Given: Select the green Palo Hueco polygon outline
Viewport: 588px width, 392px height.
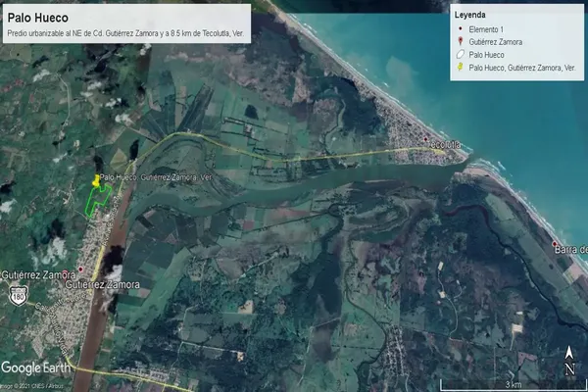Looking at the screenshot, I should 95,199.
